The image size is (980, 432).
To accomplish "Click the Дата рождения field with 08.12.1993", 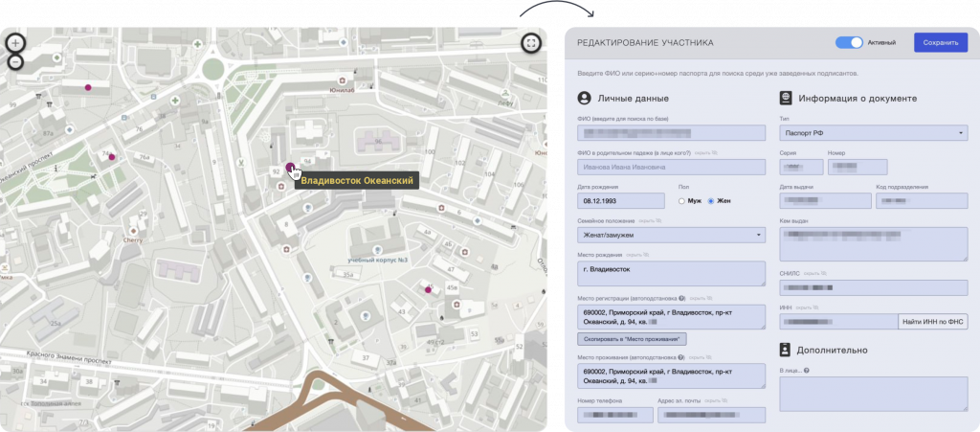I will pos(621,201).
